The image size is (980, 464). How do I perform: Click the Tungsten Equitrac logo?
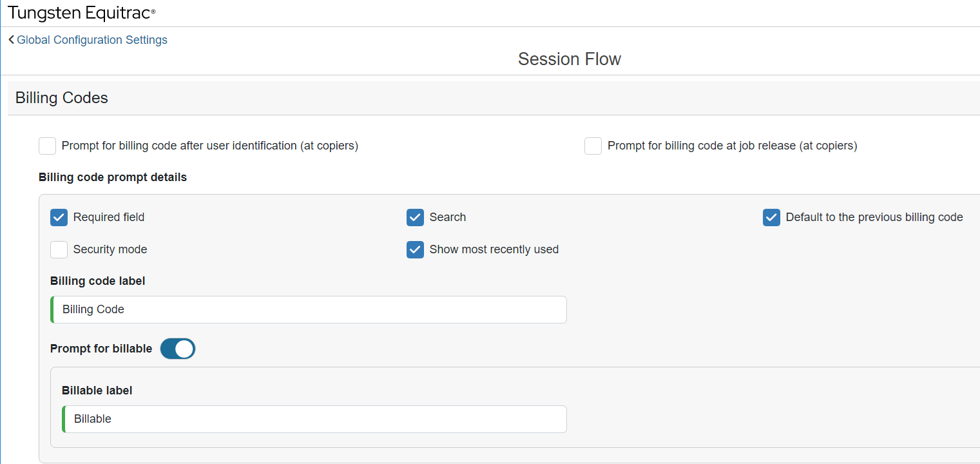(x=82, y=12)
